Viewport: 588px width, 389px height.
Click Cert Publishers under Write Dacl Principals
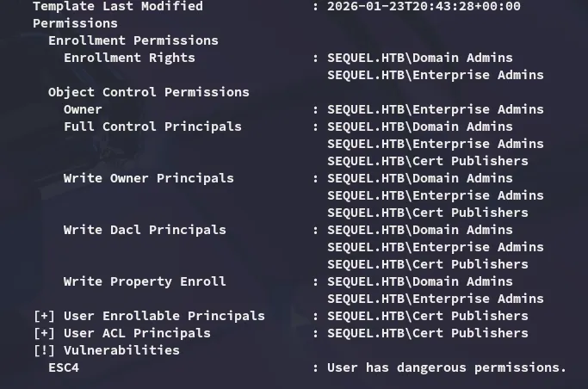(427, 264)
